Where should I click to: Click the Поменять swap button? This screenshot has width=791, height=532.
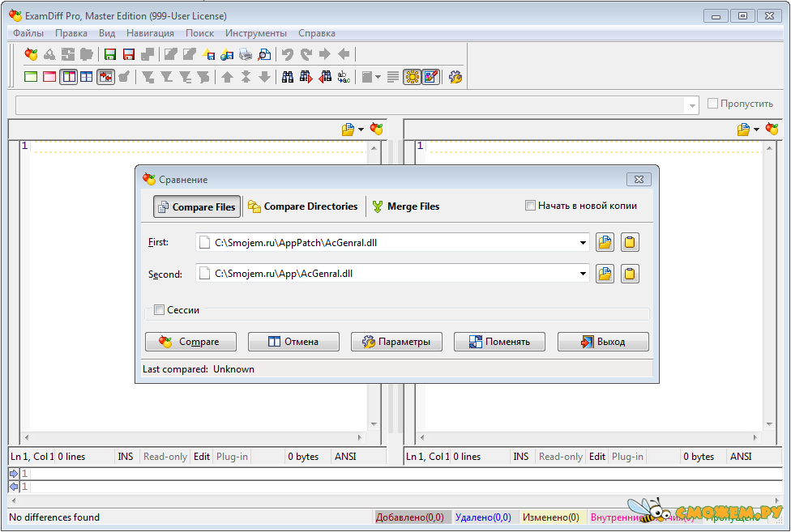click(499, 342)
